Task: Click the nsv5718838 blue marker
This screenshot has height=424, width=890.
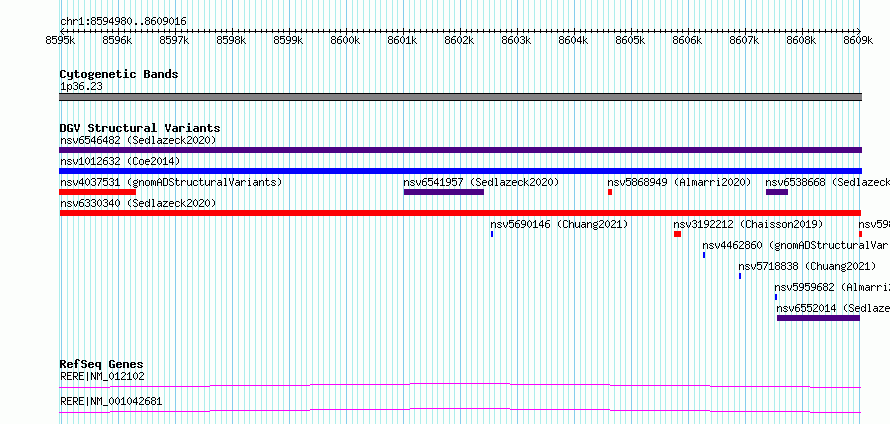Action: [x=740, y=276]
